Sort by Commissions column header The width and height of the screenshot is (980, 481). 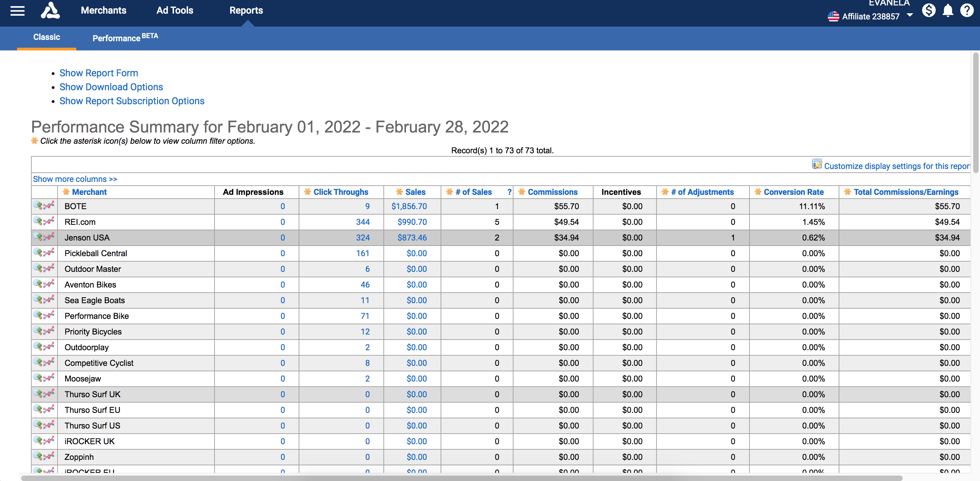pos(552,192)
